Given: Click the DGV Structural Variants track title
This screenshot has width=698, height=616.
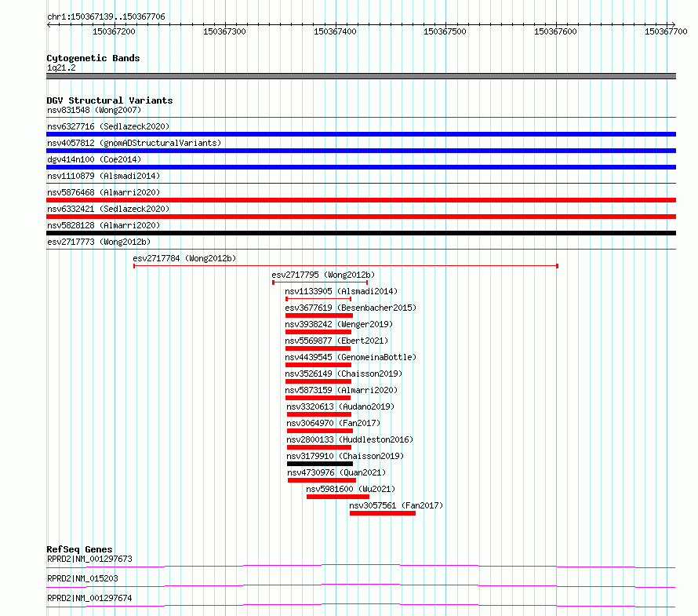Looking at the screenshot, I should (110, 100).
